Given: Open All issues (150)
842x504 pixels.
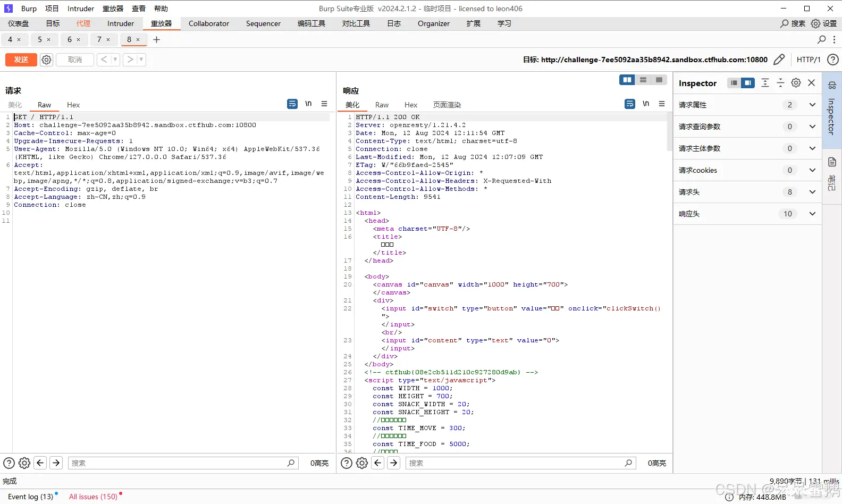Looking at the screenshot, I should click(x=93, y=497).
